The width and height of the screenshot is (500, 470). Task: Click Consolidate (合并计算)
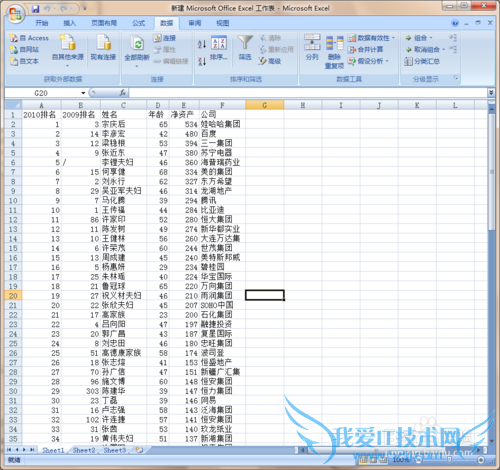(365, 50)
